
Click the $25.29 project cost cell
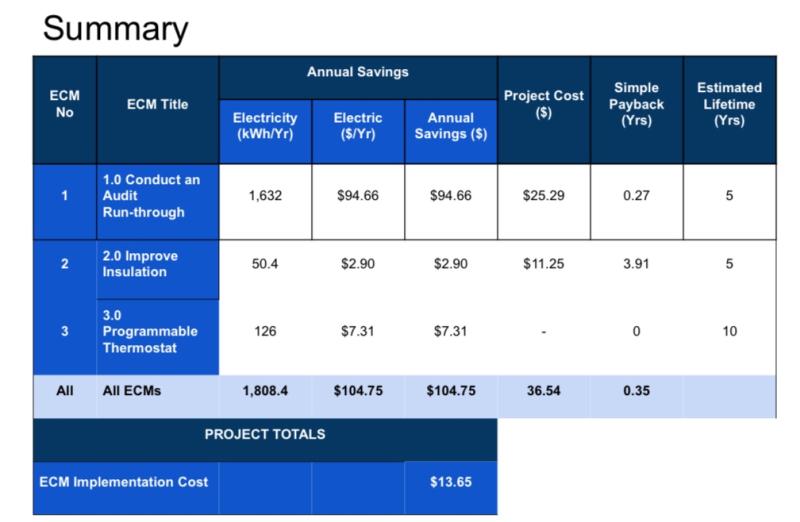click(x=543, y=196)
